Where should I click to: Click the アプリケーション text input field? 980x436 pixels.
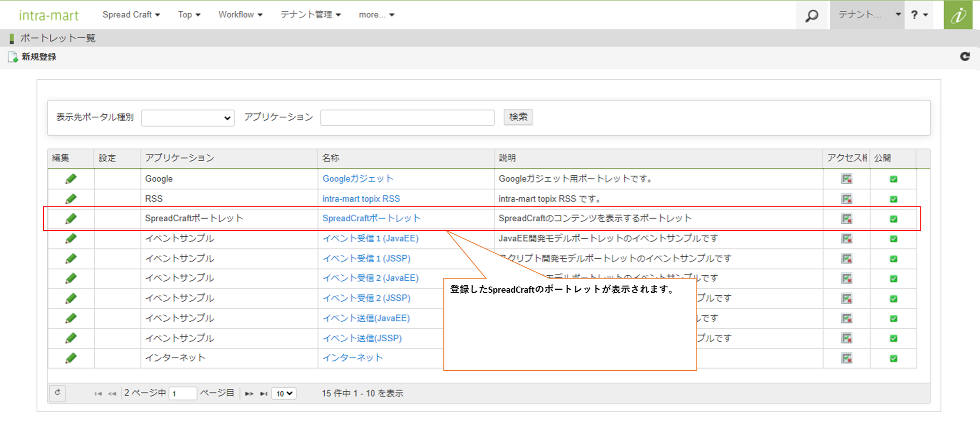(x=407, y=118)
